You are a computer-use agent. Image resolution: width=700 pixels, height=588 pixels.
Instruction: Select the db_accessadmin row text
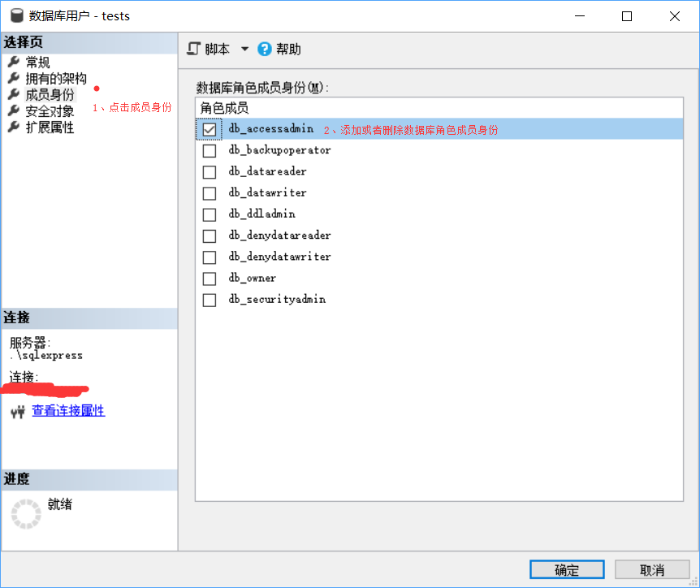point(271,128)
